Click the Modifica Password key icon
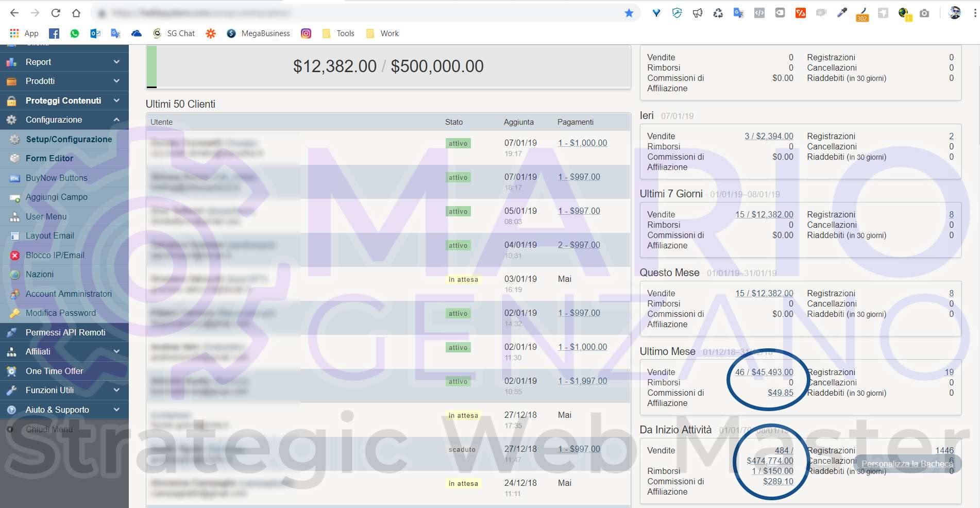 (15, 313)
